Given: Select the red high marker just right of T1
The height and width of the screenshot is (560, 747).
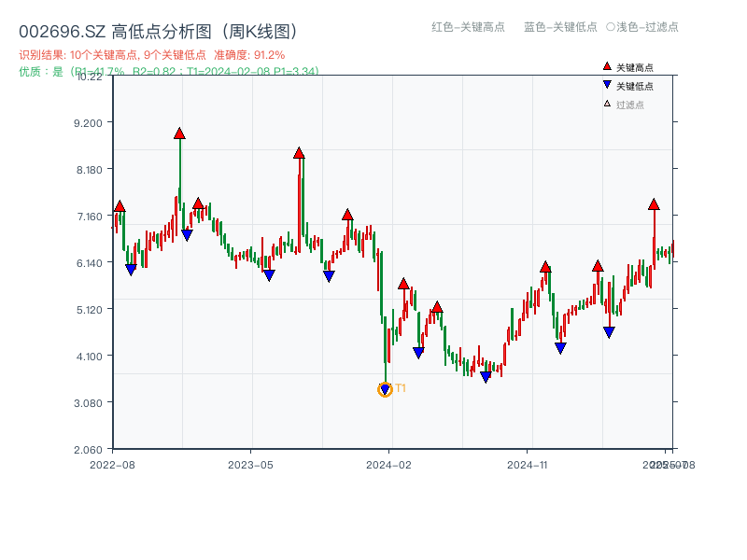Looking at the screenshot, I should [x=403, y=284].
